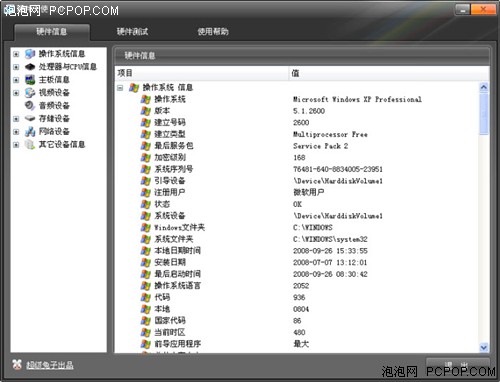Screen dimensions: 500x382
Task: Click value 5.1.2600
Action: pyautogui.click(x=309, y=111)
